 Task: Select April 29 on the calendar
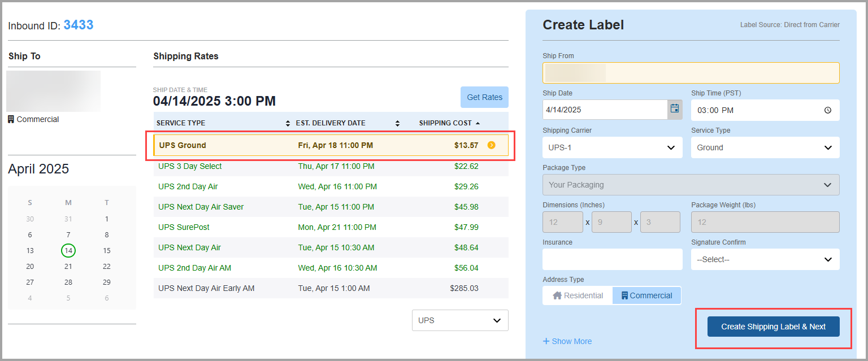[107, 282]
